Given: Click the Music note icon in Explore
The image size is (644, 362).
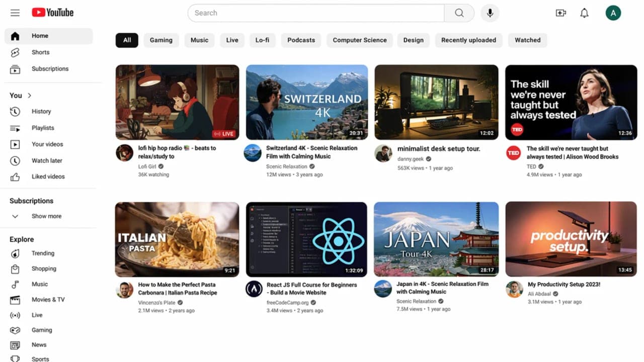Looking at the screenshot, I should point(15,284).
